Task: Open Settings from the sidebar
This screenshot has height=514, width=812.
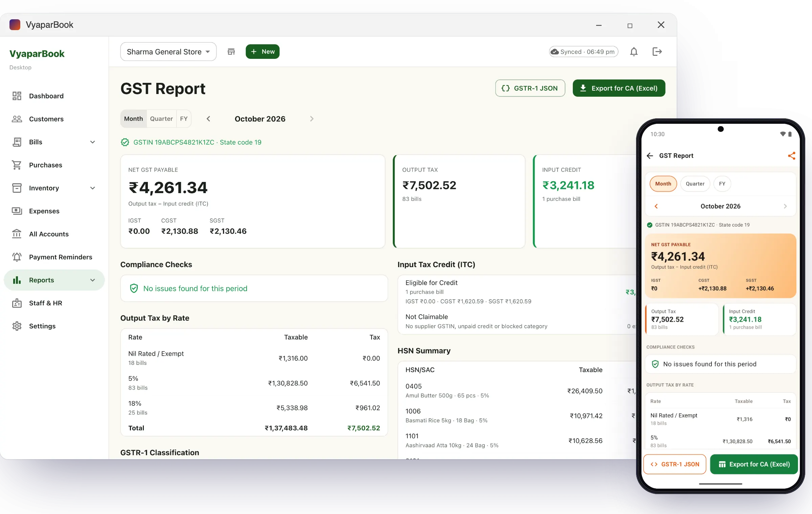Action: (54, 326)
